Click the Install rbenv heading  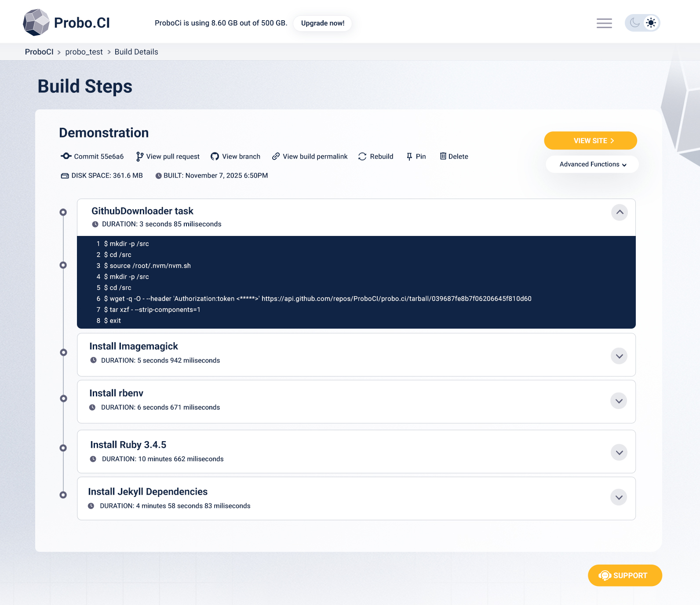coord(117,393)
